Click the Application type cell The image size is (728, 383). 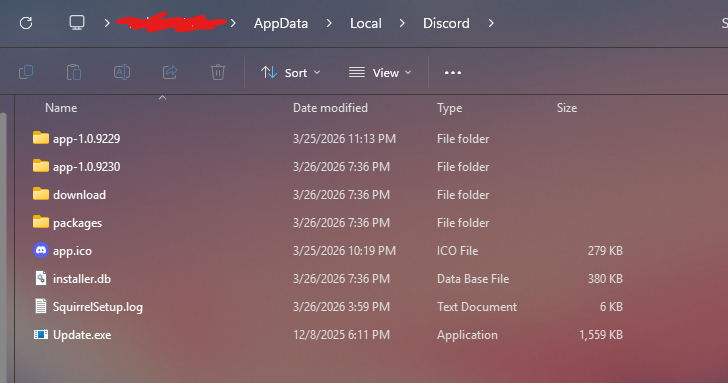click(x=467, y=335)
